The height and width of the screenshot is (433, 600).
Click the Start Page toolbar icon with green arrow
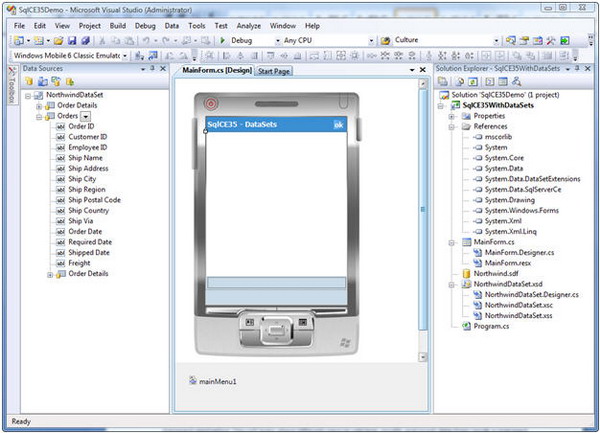[x=565, y=41]
